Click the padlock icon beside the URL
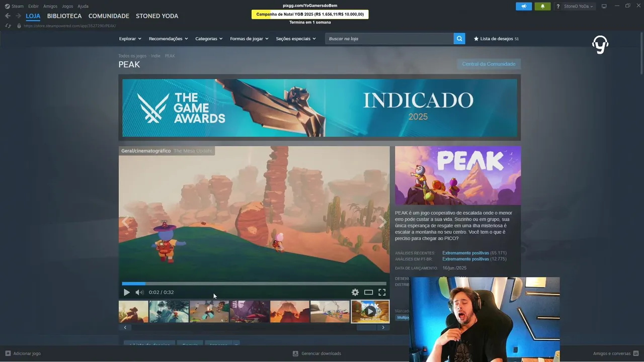 pos(19,26)
